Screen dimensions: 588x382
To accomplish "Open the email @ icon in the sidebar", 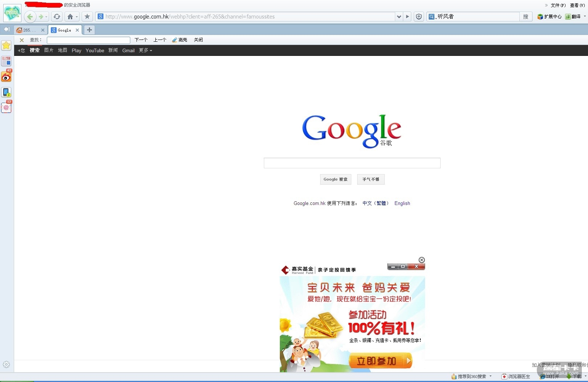I will [6, 107].
